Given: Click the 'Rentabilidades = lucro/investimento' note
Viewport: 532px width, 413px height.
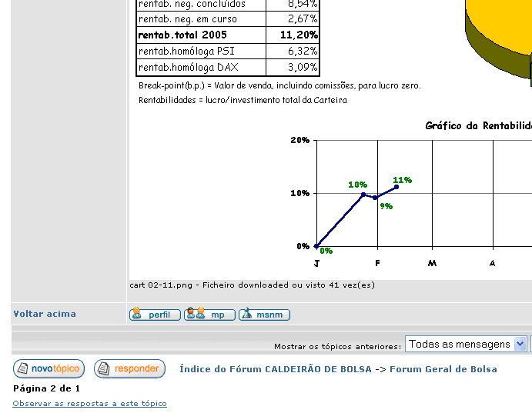Looking at the screenshot, I should 243,100.
